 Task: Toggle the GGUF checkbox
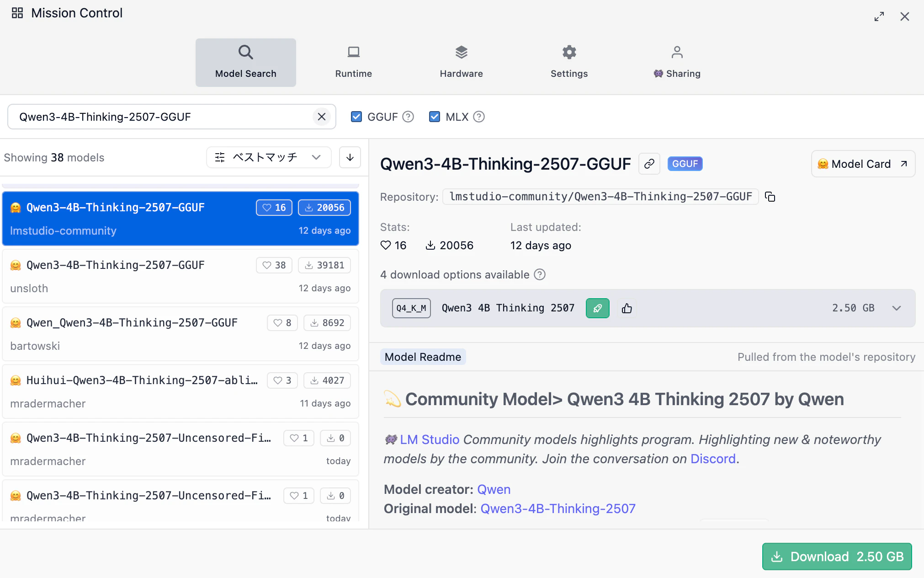356,117
